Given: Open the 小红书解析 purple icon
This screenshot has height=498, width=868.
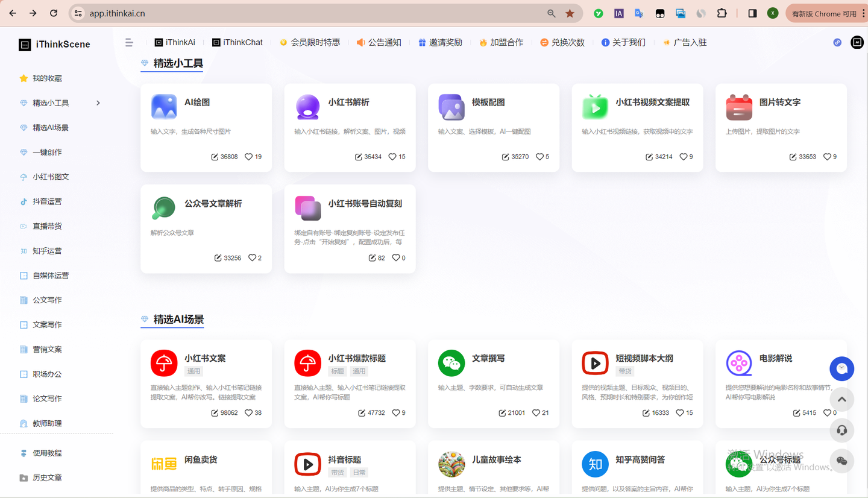Looking at the screenshot, I should (307, 107).
